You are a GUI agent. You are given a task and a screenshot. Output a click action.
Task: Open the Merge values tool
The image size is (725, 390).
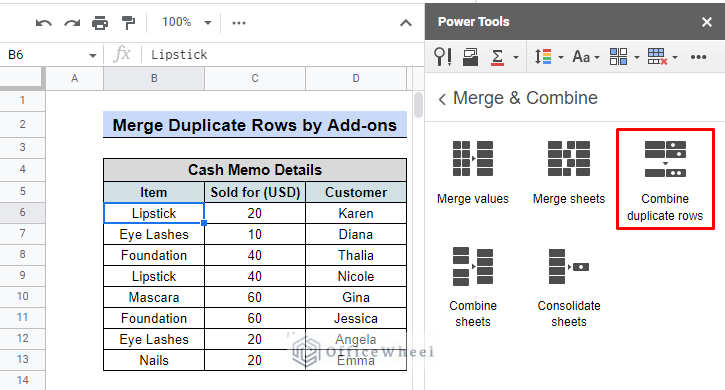[473, 173]
